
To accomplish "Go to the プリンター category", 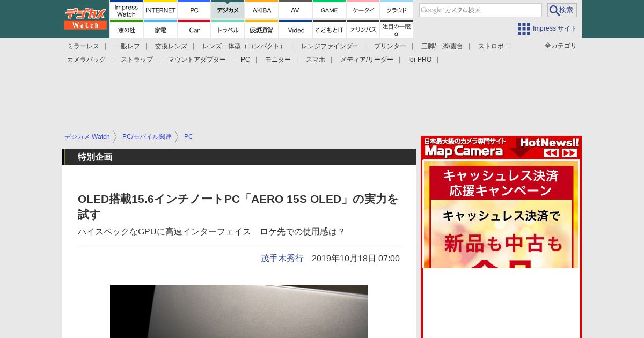I will click(x=390, y=46).
